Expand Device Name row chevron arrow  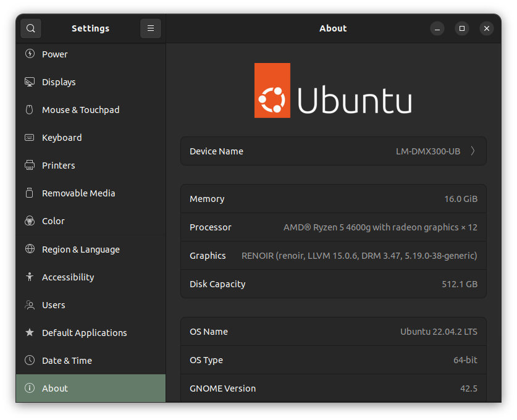coord(473,151)
